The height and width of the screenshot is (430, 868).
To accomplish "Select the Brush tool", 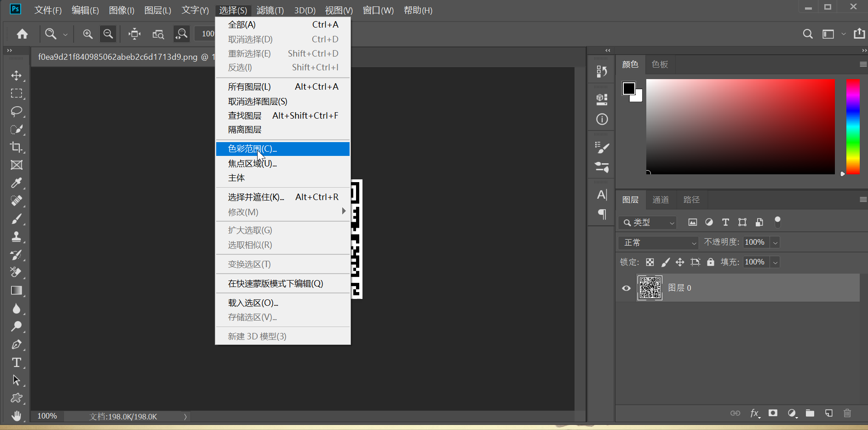I will pyautogui.click(x=17, y=219).
